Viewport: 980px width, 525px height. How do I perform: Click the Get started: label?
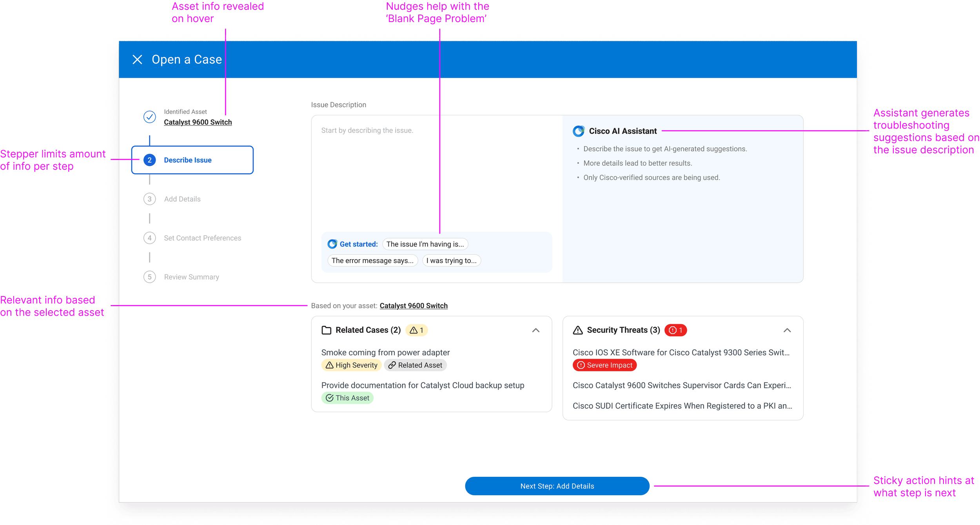pos(358,244)
